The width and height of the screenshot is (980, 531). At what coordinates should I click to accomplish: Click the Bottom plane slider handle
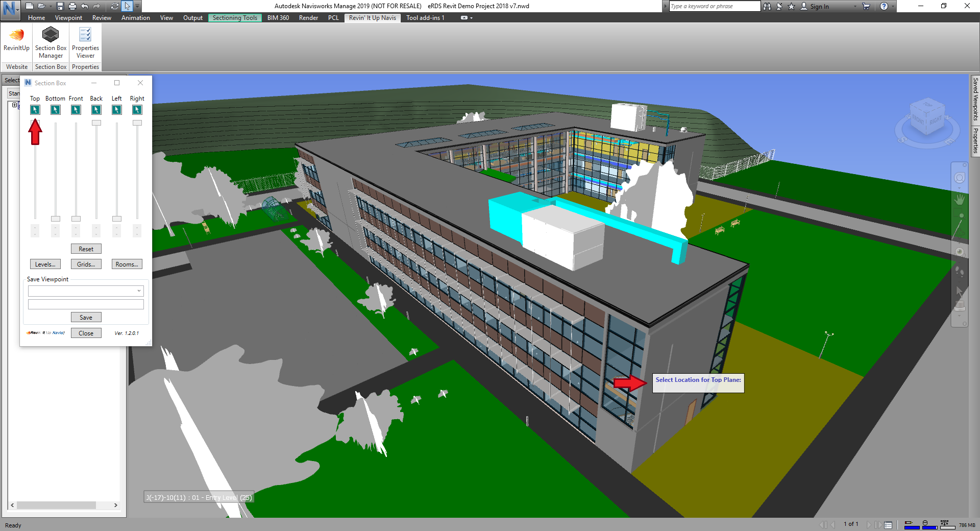click(56, 219)
